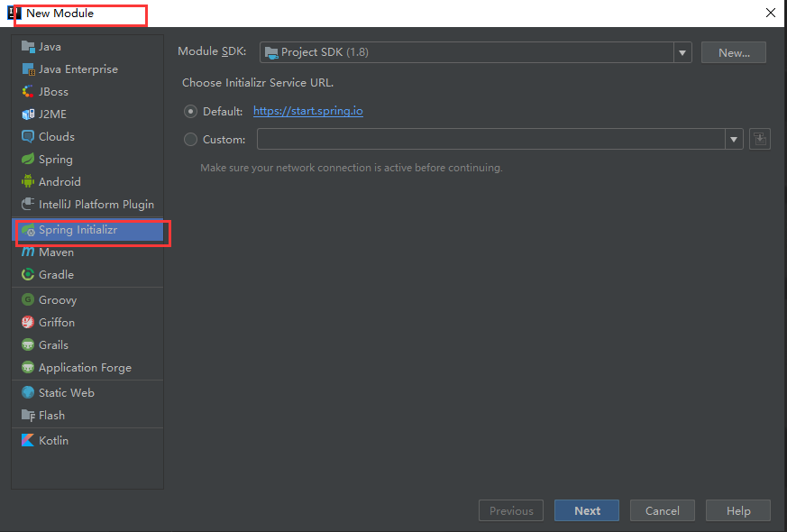Click the browse icon beside the Custom field
787x532 pixels.
coord(759,139)
